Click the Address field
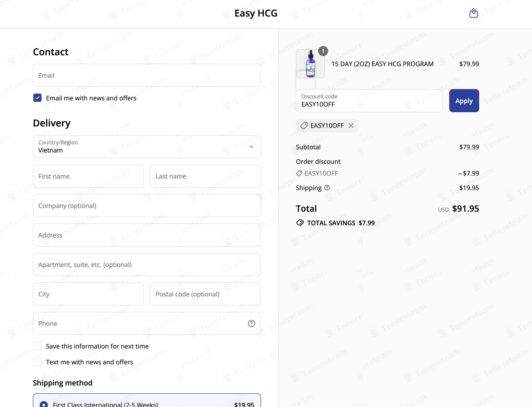The image size is (532, 407). pyautogui.click(x=147, y=235)
